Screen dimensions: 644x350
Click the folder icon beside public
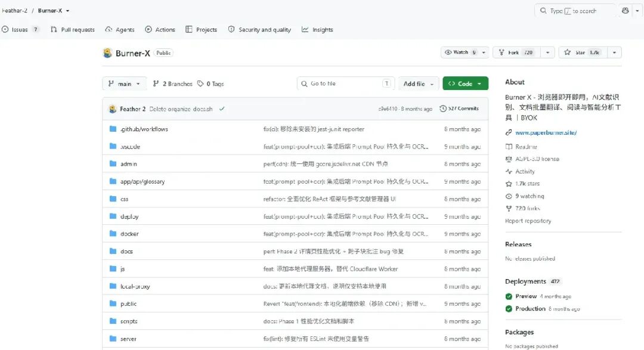pyautogui.click(x=113, y=303)
